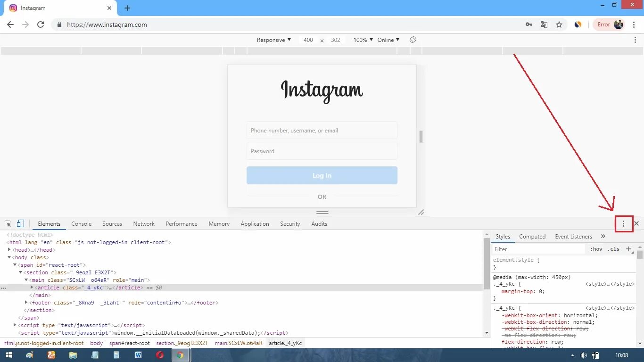
Task: Open the Responsive device dropdown
Action: coord(274,40)
